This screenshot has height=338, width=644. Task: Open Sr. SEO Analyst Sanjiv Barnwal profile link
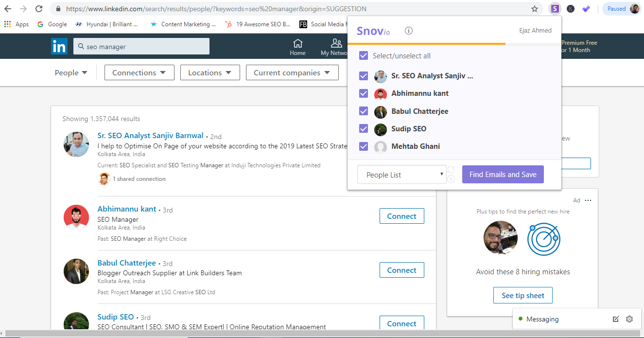pos(150,136)
